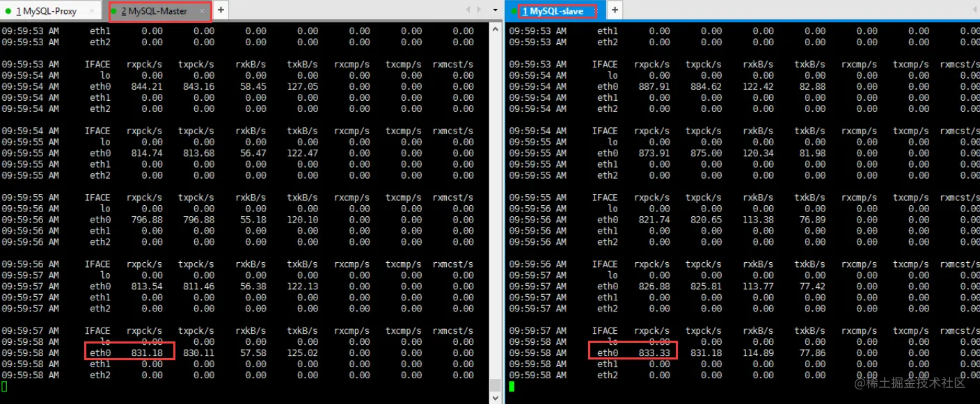
Task: Click value 120.10 in MySQL-Master pane
Action: pyautogui.click(x=302, y=220)
